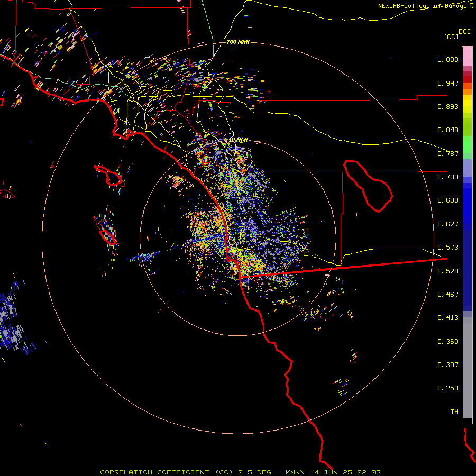
Task: Click the [CC] legend title
Action: click(x=451, y=36)
